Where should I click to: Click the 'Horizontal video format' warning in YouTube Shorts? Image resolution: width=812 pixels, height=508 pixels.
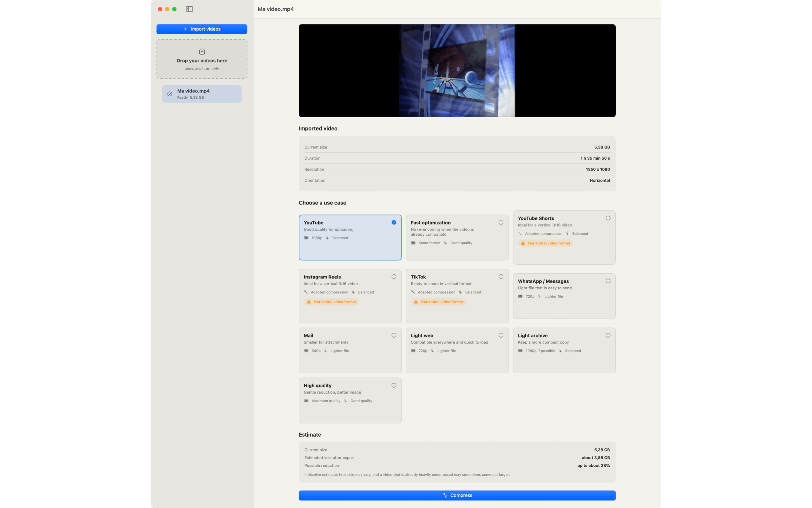[x=546, y=243]
